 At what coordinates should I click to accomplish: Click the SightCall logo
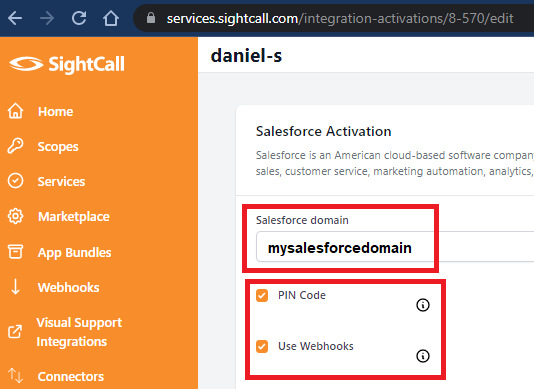point(67,64)
